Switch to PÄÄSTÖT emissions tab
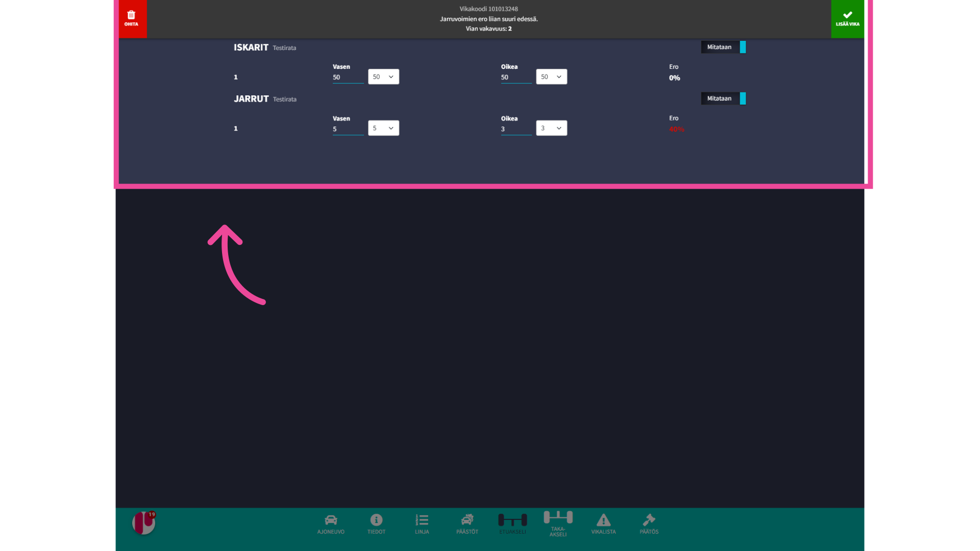This screenshot has width=980, height=551. tap(467, 524)
